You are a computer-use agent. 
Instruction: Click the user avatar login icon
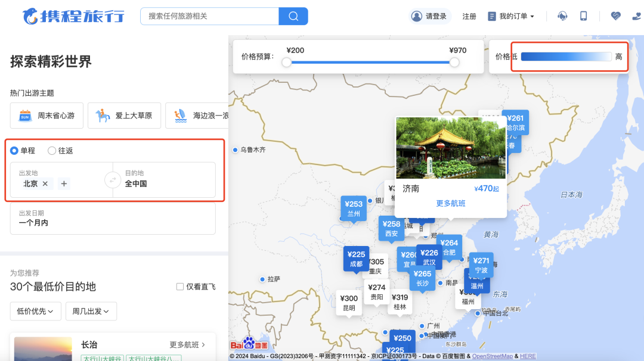[416, 16]
